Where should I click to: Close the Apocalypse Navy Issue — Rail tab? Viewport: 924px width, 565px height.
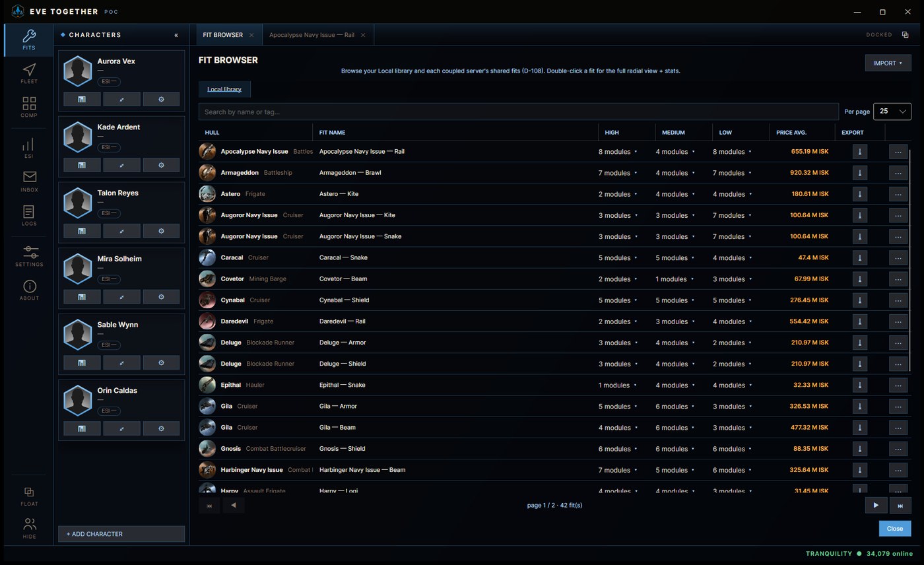coord(363,35)
